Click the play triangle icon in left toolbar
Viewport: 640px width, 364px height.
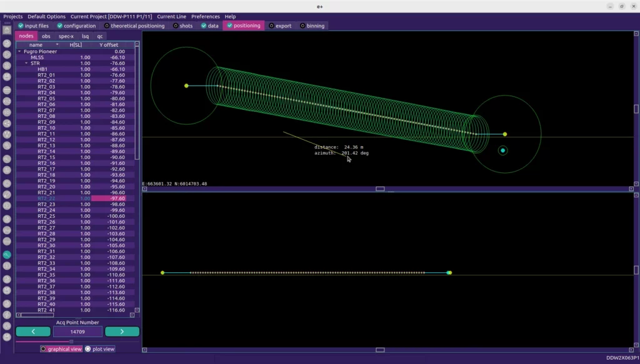tap(7, 54)
